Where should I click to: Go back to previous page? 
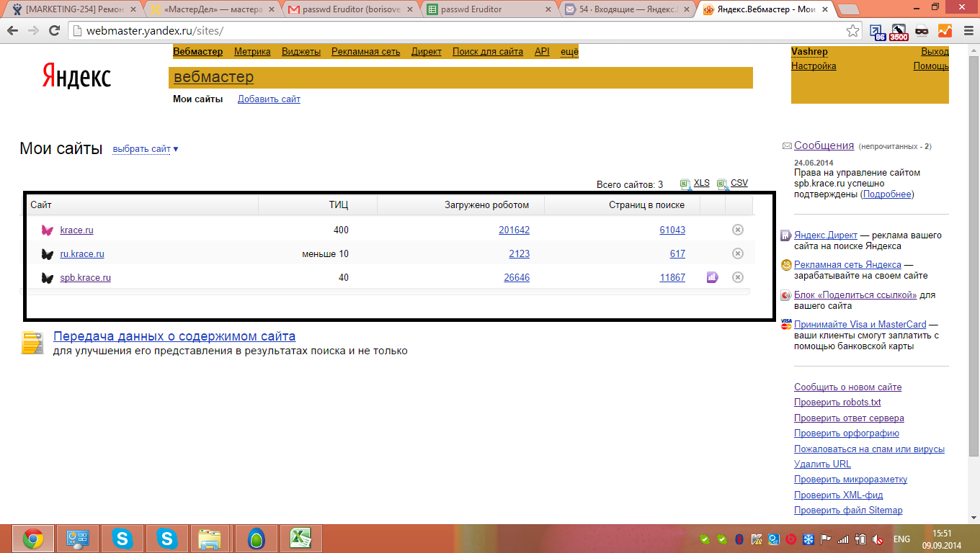[12, 31]
